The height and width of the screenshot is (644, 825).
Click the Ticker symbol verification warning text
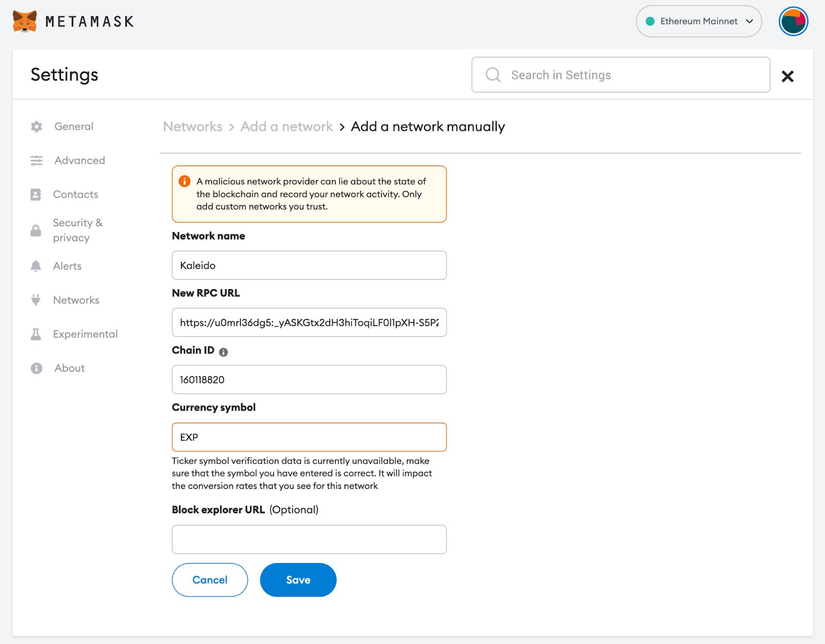tap(302, 473)
